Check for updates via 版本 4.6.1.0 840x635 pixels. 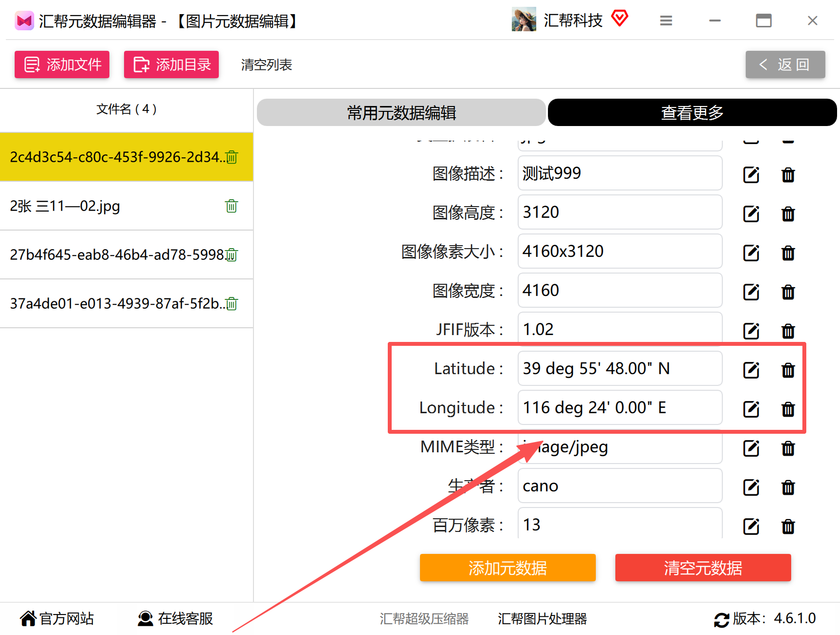tap(765, 619)
